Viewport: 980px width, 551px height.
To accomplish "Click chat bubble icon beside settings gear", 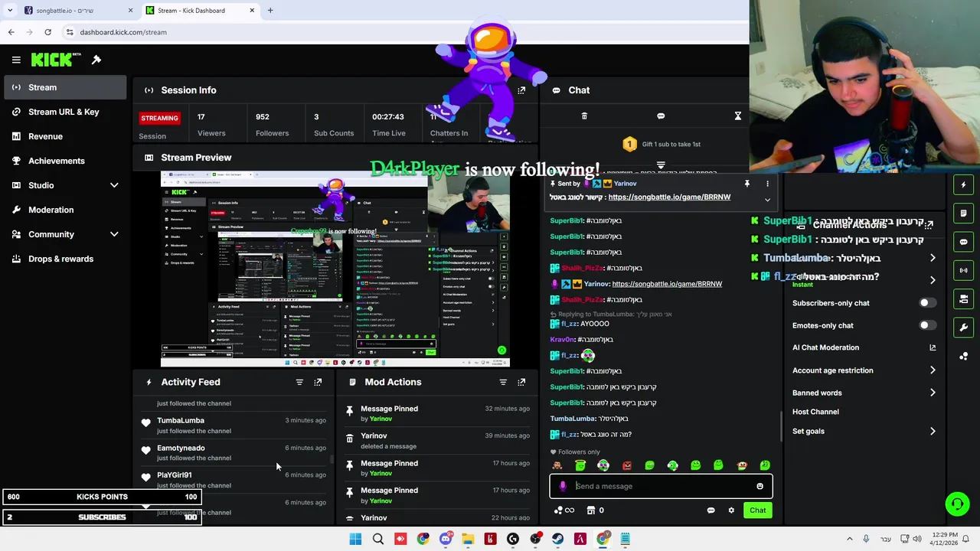I will tap(710, 510).
